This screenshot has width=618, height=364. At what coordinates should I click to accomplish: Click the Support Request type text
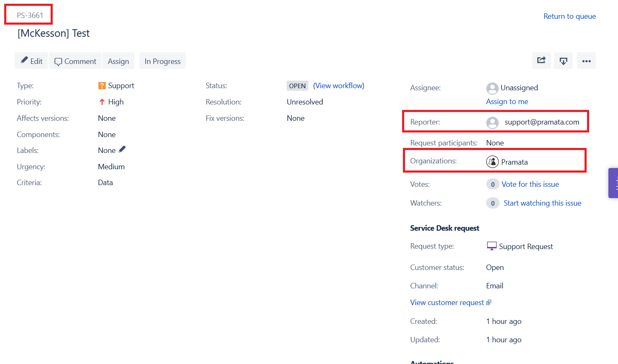[x=526, y=247]
